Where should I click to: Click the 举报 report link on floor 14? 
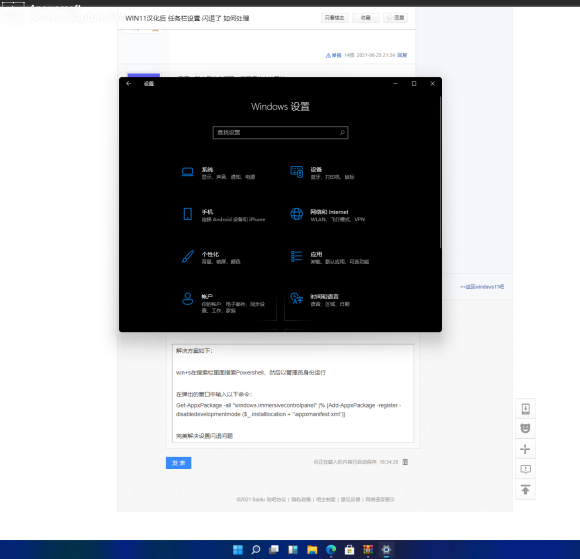pos(333,55)
